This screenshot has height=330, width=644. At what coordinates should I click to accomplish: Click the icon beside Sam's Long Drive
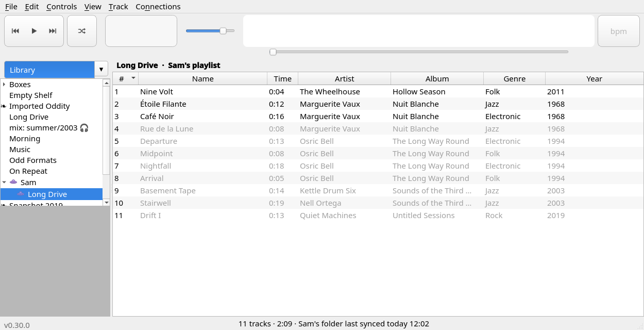21,194
